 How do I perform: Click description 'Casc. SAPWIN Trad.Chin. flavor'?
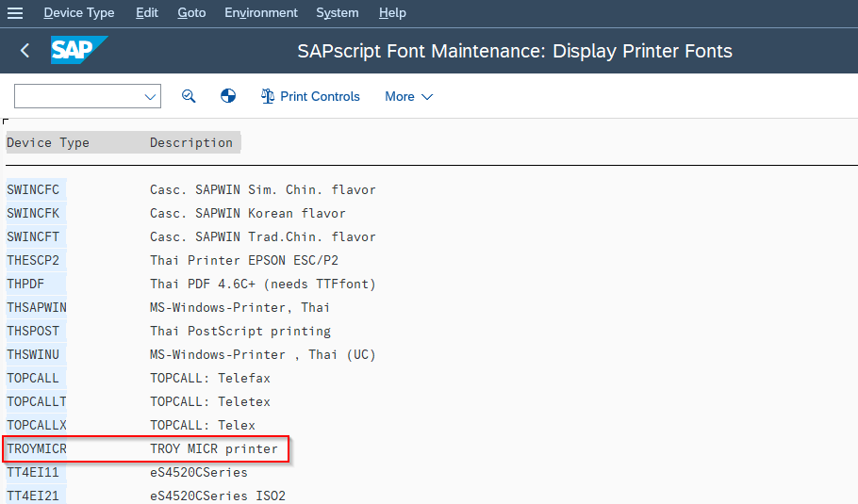tap(263, 236)
